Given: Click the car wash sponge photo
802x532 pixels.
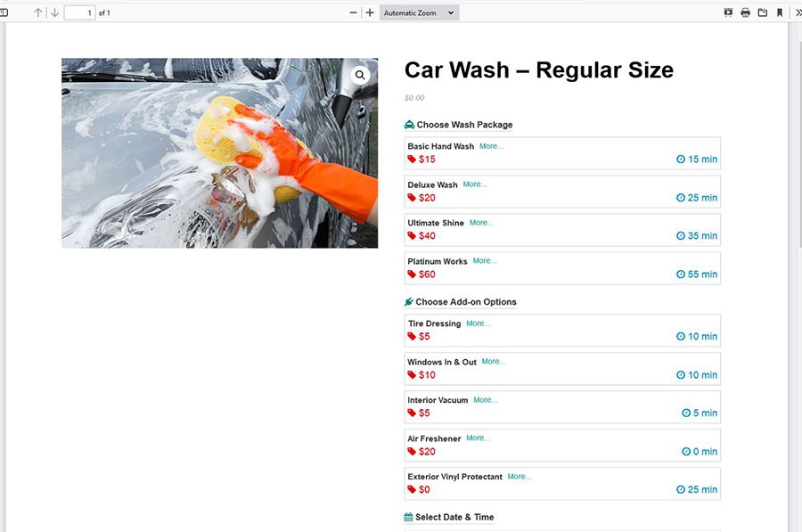Looking at the screenshot, I should click(x=219, y=153).
